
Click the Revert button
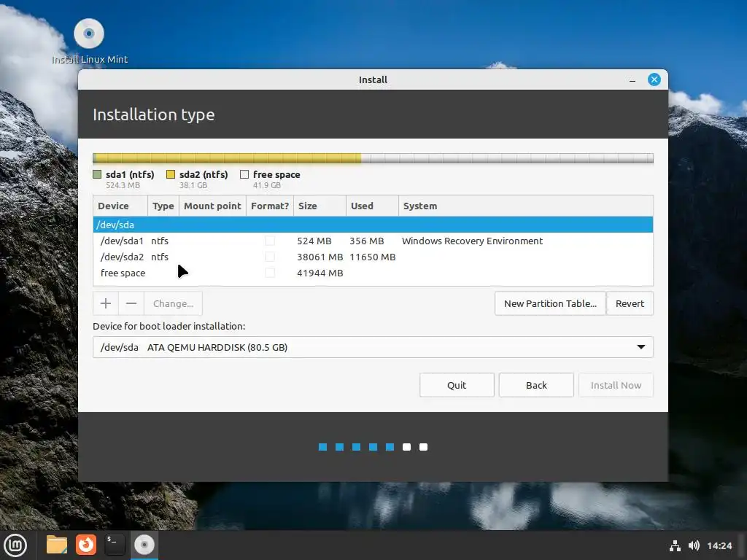click(x=630, y=303)
